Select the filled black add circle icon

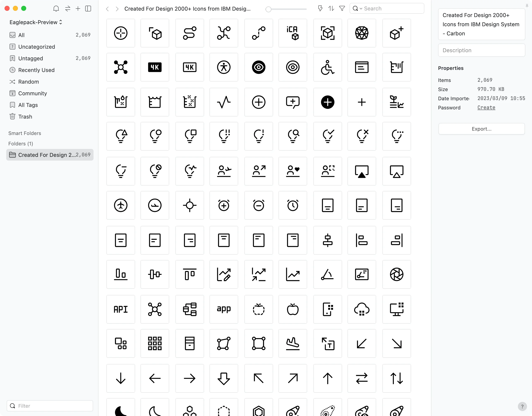click(x=327, y=102)
